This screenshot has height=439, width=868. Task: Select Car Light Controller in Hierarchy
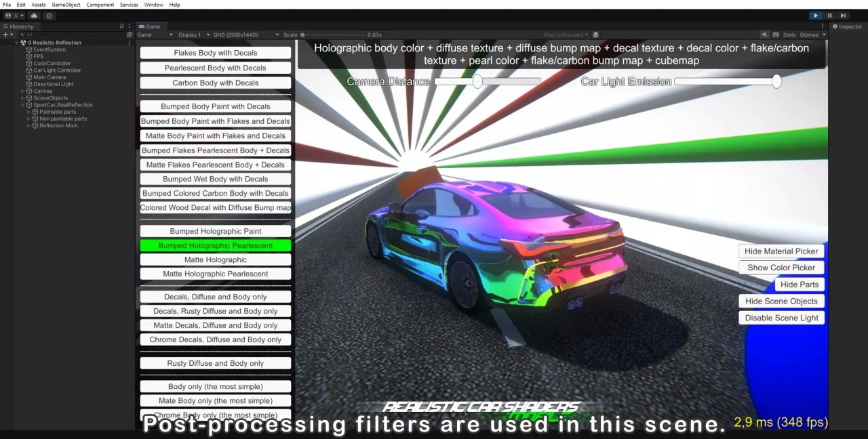(x=57, y=70)
